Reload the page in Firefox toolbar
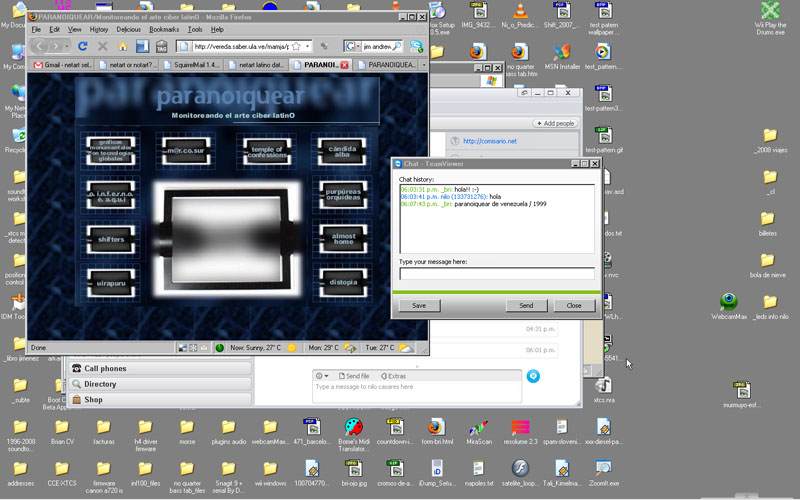Screen dimensions: 800x500 pyautogui.click(x=83, y=46)
